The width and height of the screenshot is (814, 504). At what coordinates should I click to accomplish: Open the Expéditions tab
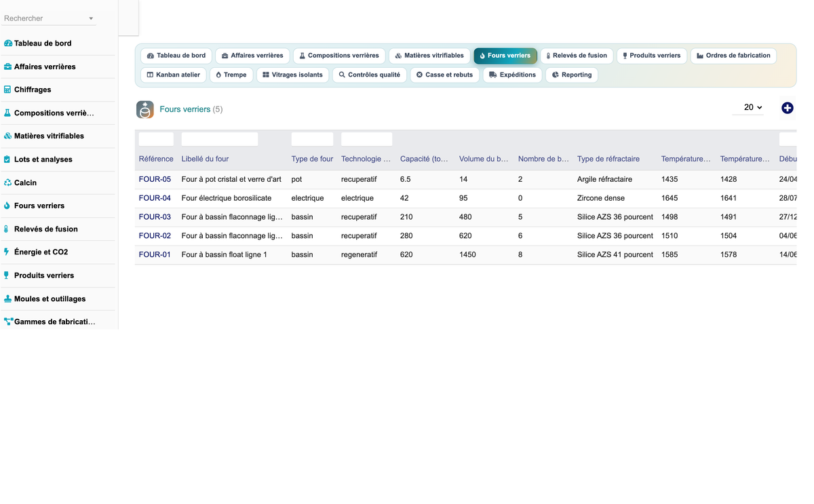(512, 75)
